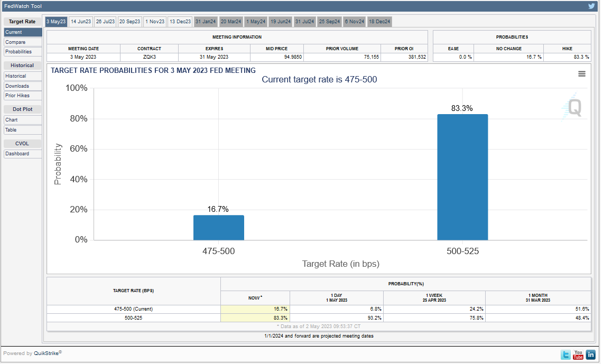Click the Twitter icon in footer

tap(565, 354)
